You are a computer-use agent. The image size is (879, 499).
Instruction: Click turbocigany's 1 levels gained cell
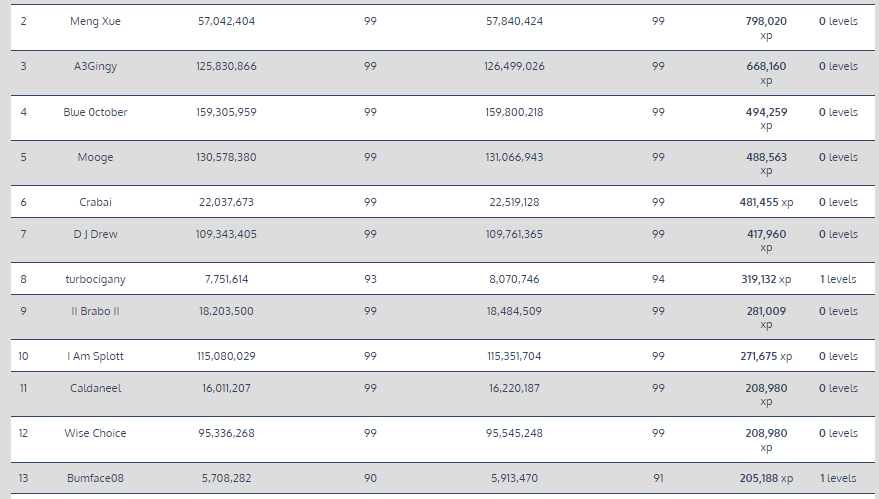click(838, 279)
